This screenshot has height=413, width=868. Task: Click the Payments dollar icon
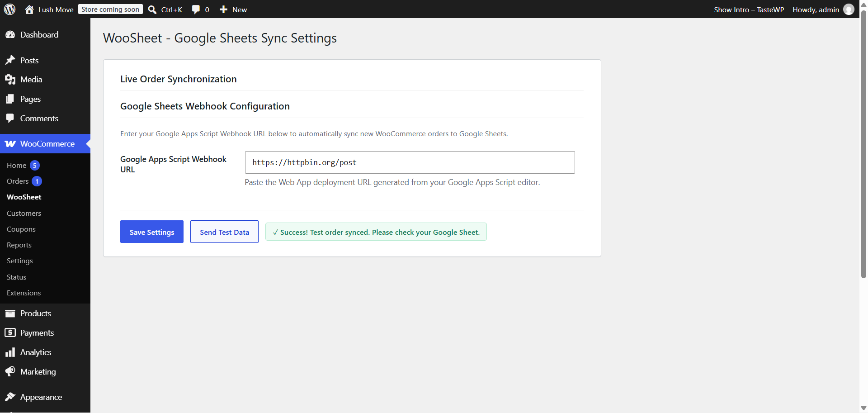(x=10, y=333)
